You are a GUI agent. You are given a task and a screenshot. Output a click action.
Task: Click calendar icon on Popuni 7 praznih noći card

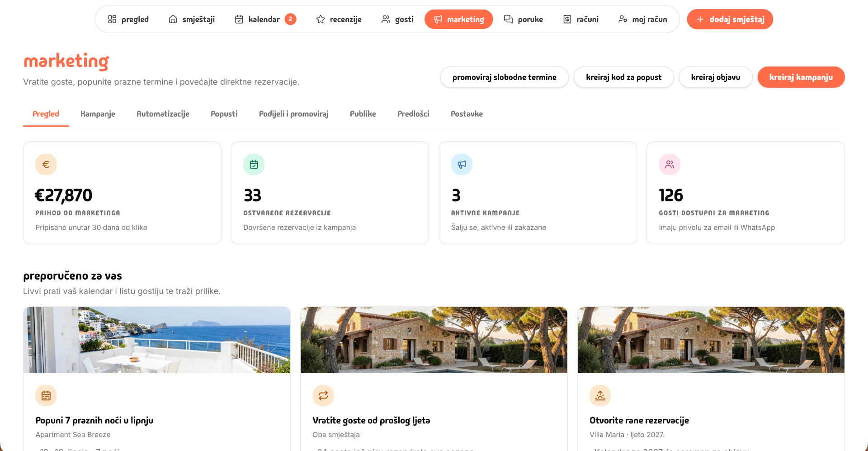tap(46, 396)
